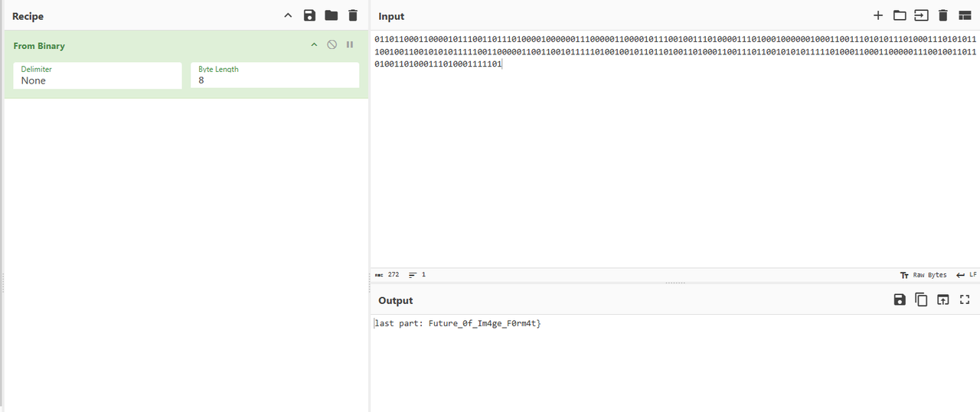Clear the recipe with trash icon

pos(352,15)
